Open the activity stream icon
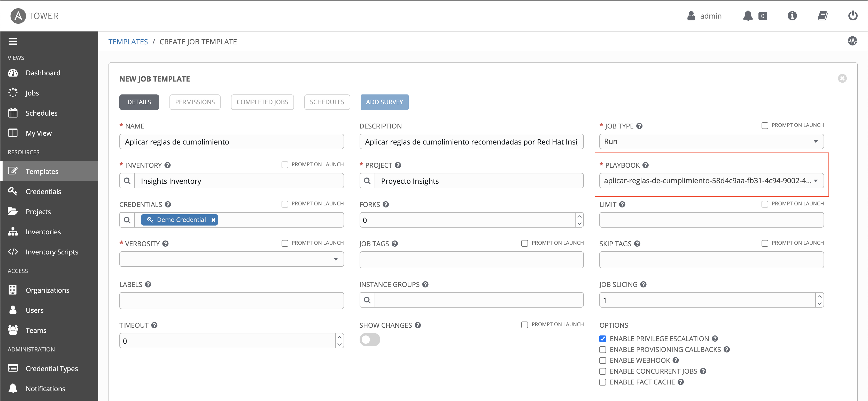Image resolution: width=868 pixels, height=401 pixels. click(x=853, y=41)
